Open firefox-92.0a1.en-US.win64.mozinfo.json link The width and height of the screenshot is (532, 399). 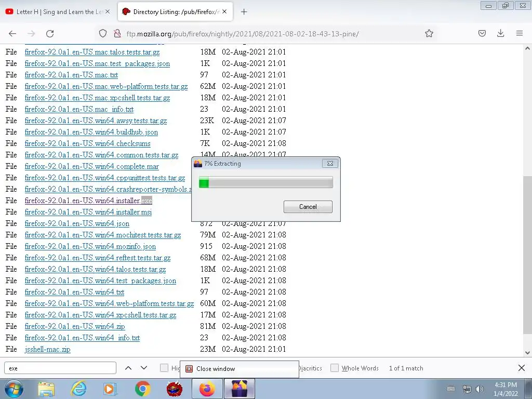tap(90, 246)
